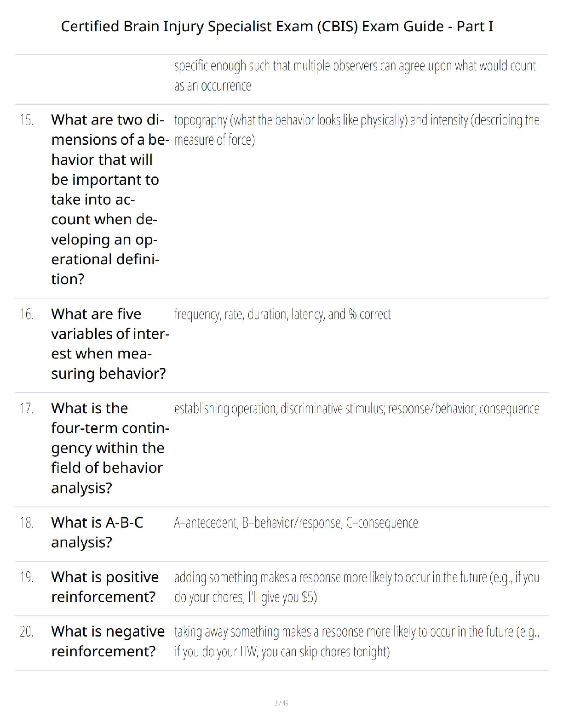Select the answer about skipping chores tonight

coord(356,642)
